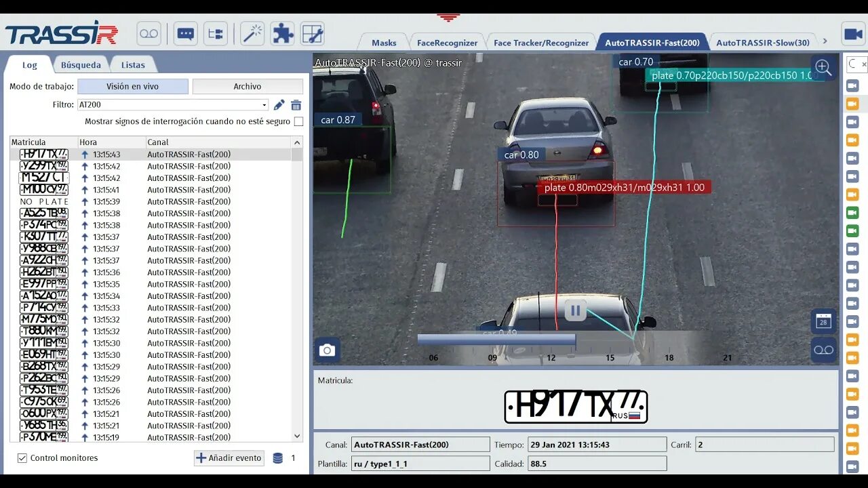Sort the log by Canal column header

[218, 142]
